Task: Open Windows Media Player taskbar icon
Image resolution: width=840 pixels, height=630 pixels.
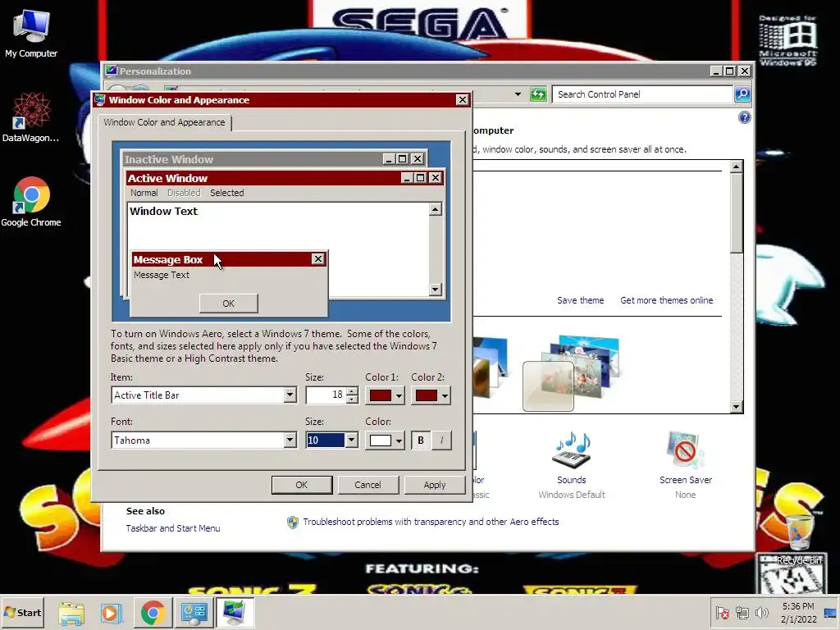Action: coord(112,613)
